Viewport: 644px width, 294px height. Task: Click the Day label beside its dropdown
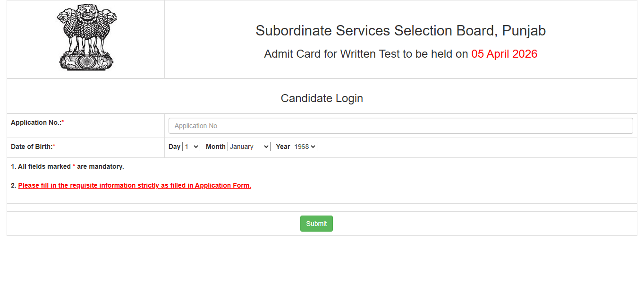coord(174,147)
